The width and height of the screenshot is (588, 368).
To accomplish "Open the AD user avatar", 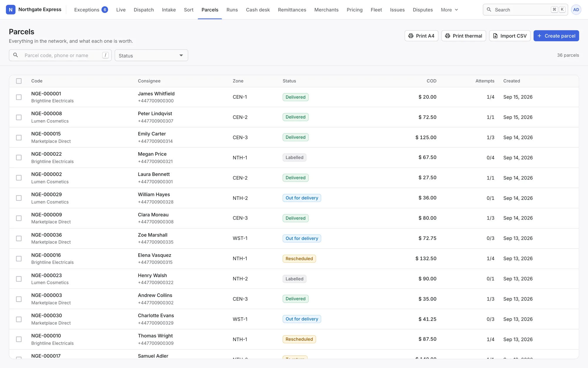I will pos(576,10).
